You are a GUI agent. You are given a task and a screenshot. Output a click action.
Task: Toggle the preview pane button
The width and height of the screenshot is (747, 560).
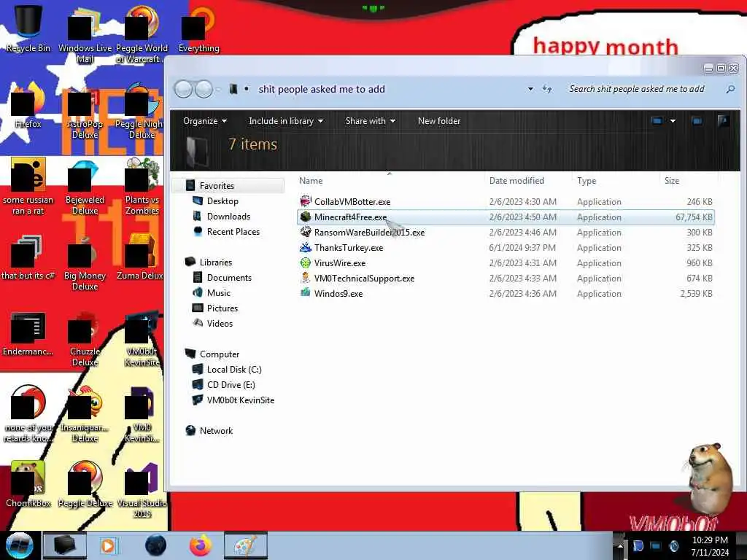pyautogui.click(x=697, y=121)
